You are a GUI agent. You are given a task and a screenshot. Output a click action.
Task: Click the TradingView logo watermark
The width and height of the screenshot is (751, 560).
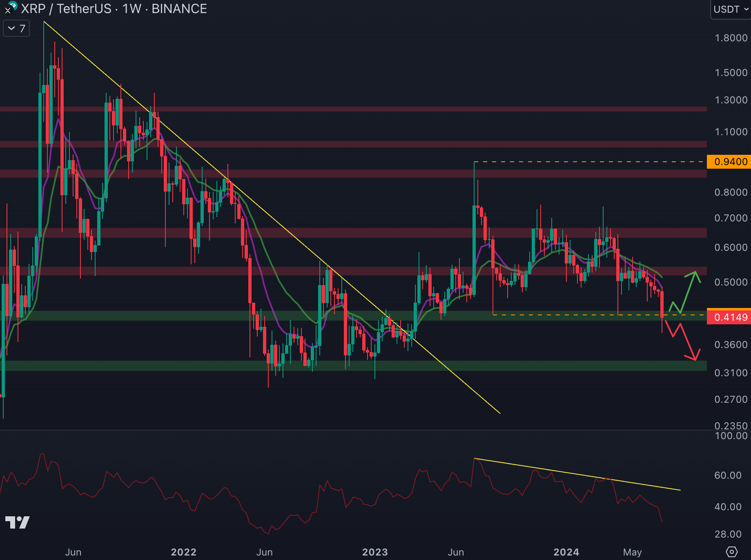pos(17,522)
